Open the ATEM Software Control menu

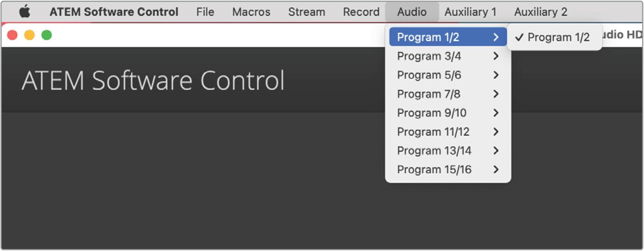click(114, 12)
